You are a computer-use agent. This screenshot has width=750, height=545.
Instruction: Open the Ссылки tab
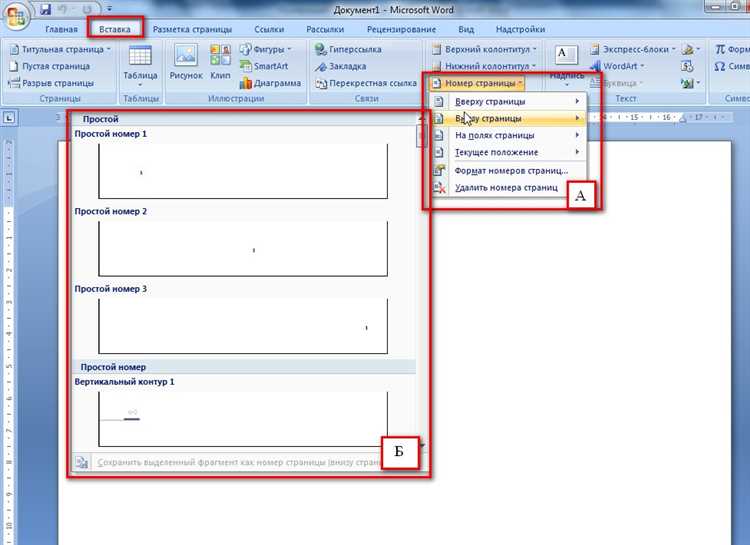(269, 29)
